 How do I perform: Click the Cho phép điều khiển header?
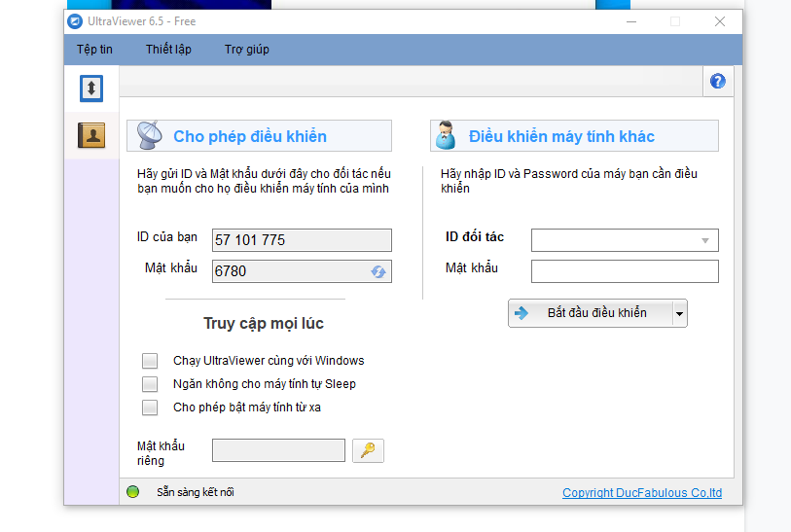(259, 135)
